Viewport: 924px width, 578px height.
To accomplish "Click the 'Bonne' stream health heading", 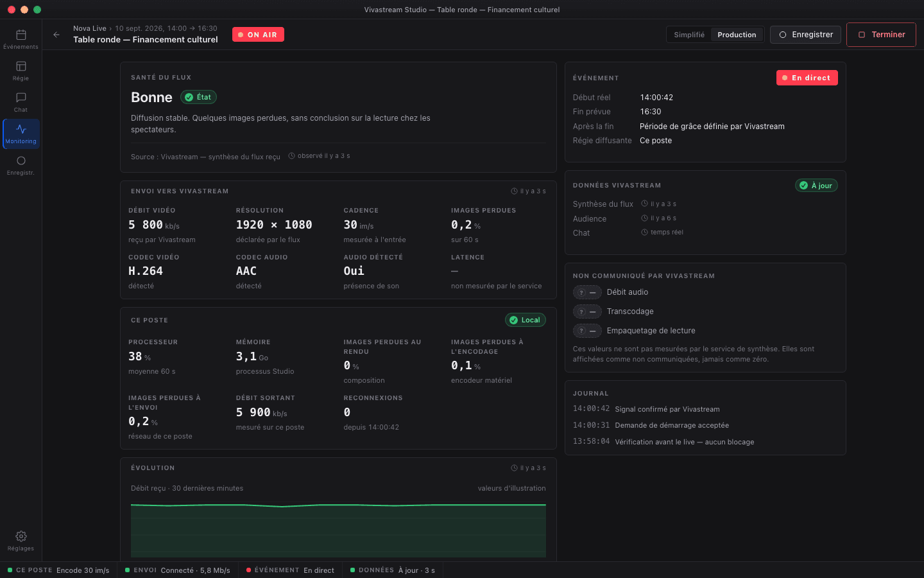I will [151, 97].
